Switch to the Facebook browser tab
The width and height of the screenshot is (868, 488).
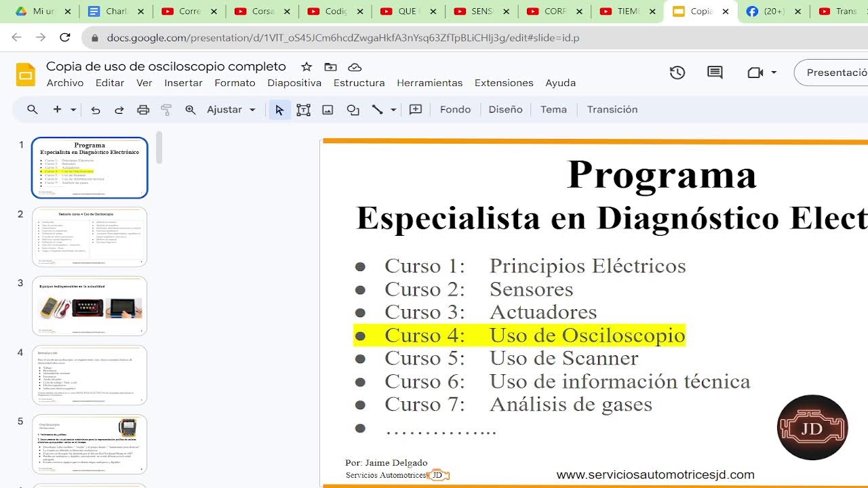773,12
